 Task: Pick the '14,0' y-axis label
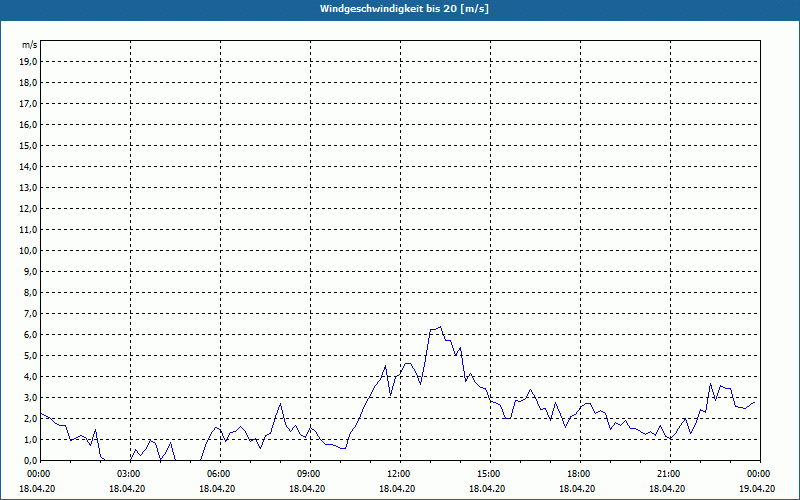28,166
